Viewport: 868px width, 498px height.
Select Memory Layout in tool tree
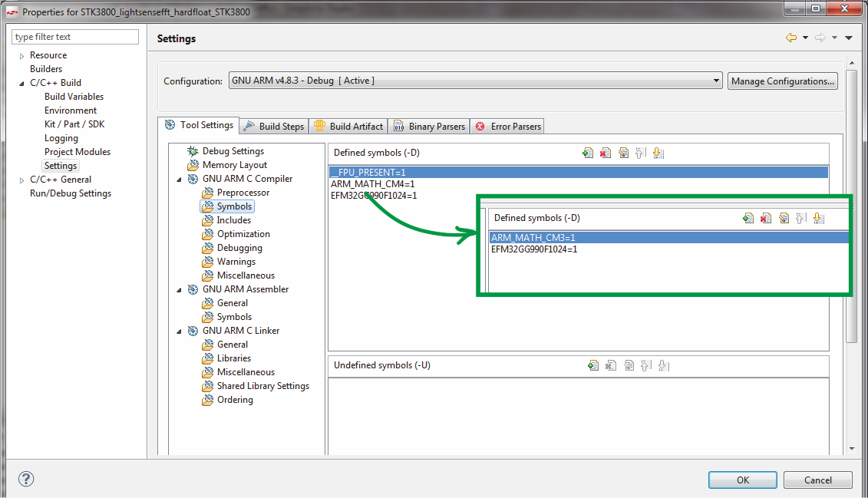pos(234,165)
